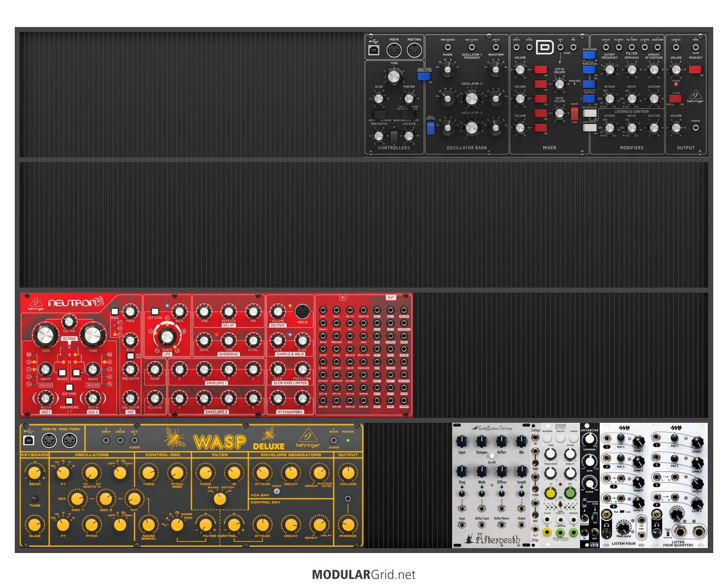Click the Model D Glide knob
Screen dimensions: 728x585
[x=379, y=99]
